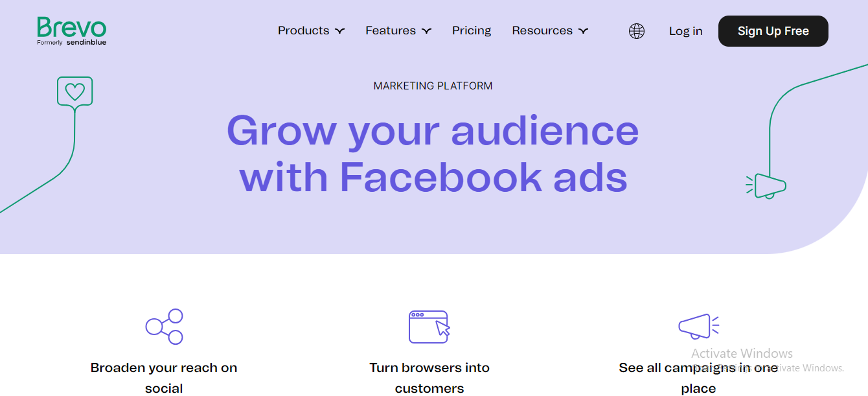Click the browser window cursor icon
Image resolution: width=868 pixels, height=396 pixels.
click(429, 327)
